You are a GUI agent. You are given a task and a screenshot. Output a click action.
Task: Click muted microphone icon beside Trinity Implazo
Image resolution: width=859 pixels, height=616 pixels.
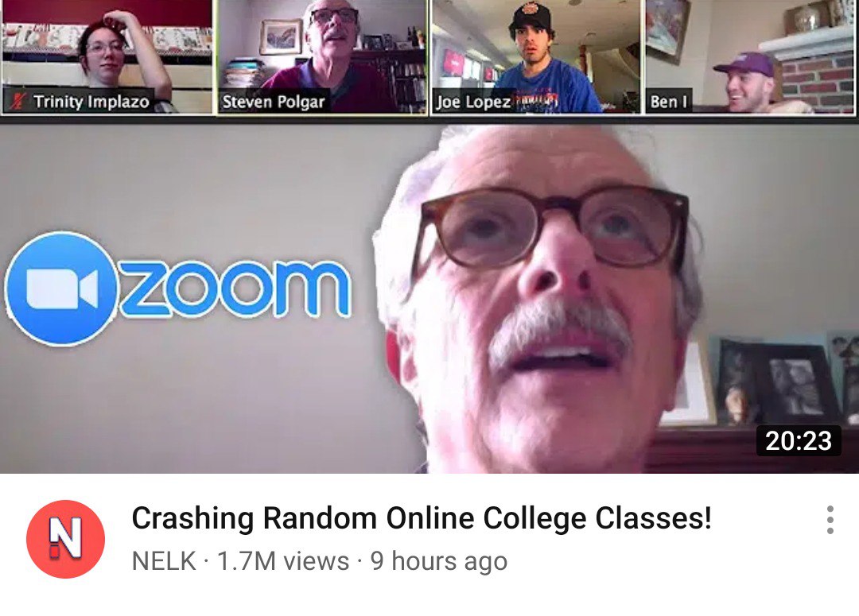[18, 102]
